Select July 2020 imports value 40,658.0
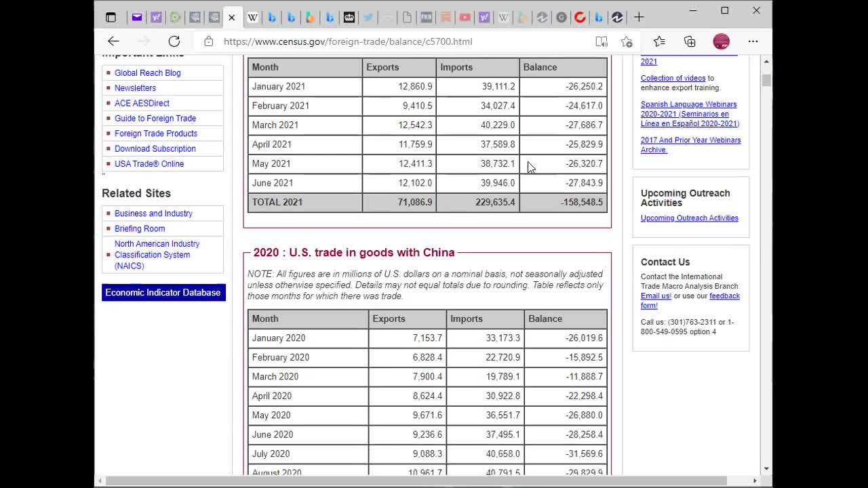This screenshot has width=868, height=488. [x=502, y=454]
